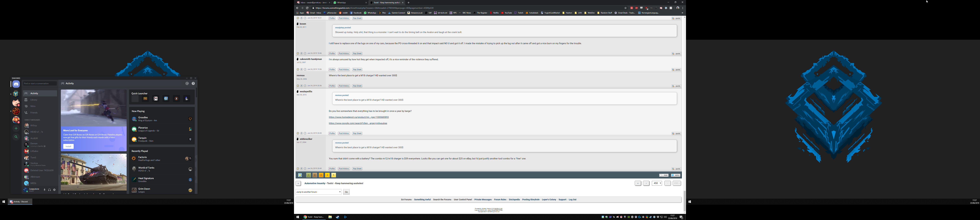Open Random Stuff bookmarks folder

(605, 13)
